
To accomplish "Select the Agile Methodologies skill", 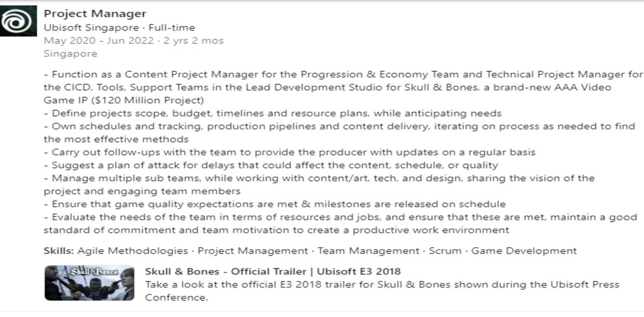I will tap(133, 251).
